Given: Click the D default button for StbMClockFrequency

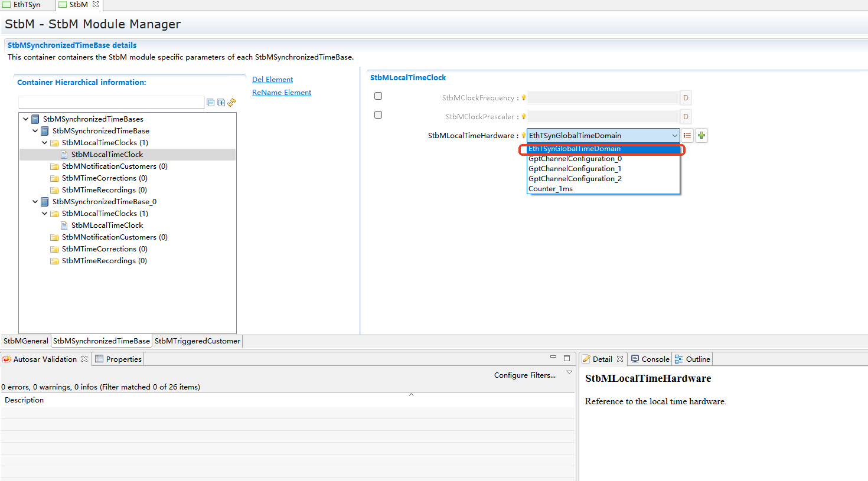Looking at the screenshot, I should [x=686, y=98].
